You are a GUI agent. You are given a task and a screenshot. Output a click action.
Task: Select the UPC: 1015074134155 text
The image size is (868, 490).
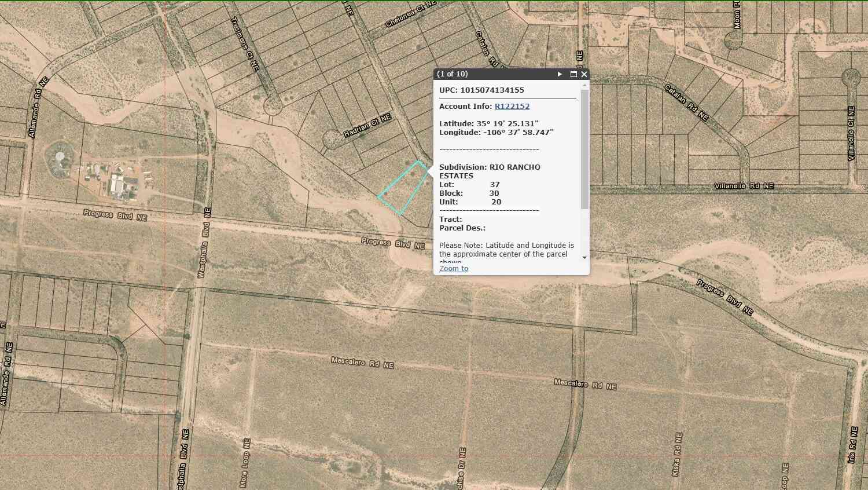click(481, 90)
